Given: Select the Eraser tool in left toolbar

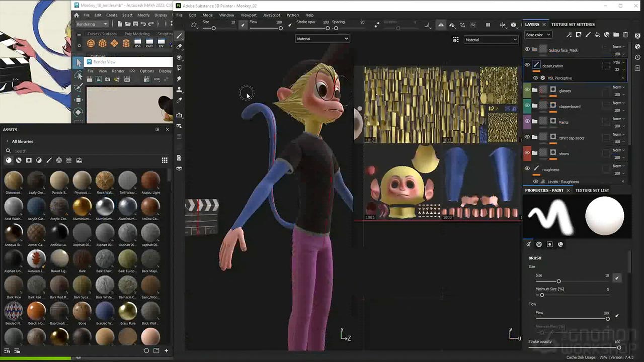Looking at the screenshot, I should tap(180, 46).
